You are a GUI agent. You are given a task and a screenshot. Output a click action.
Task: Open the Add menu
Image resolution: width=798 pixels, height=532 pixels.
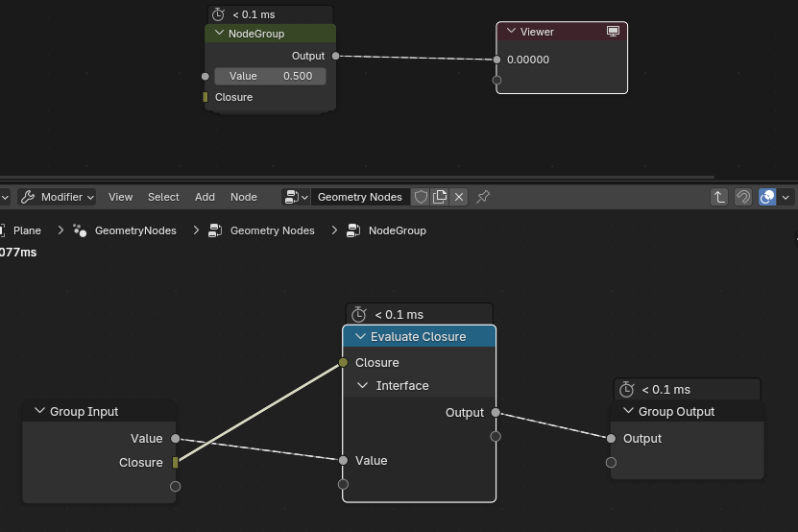click(205, 197)
